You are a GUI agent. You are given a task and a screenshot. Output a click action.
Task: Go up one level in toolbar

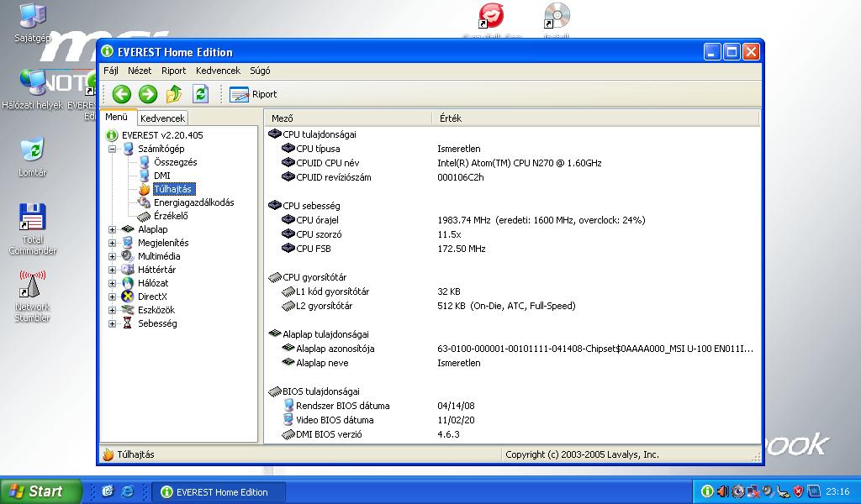click(174, 94)
